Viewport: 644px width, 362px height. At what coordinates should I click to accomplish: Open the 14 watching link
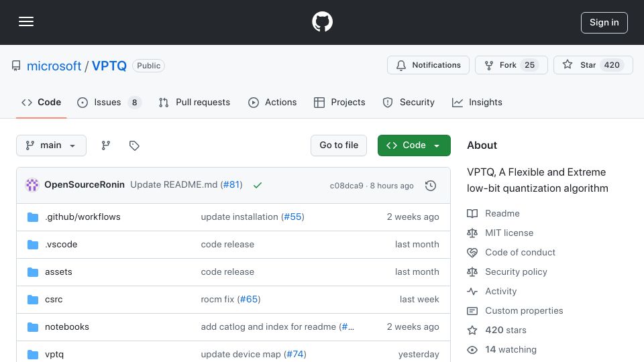click(x=502, y=350)
